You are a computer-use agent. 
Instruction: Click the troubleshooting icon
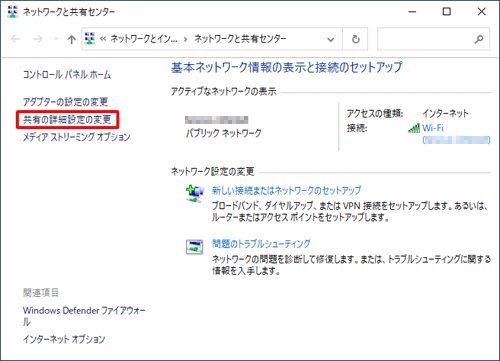click(x=194, y=247)
